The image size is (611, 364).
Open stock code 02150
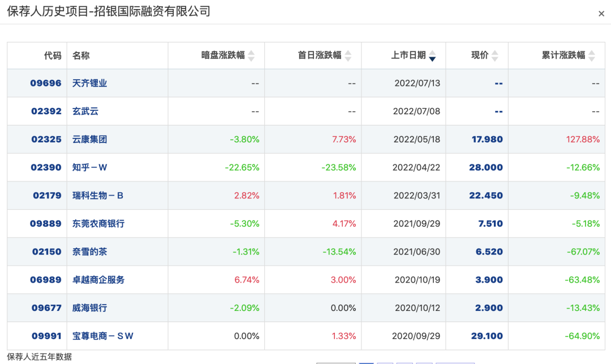[x=47, y=252]
